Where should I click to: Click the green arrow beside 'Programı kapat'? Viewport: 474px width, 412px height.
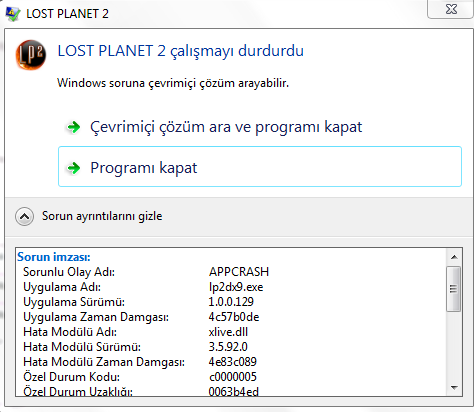tap(74, 168)
